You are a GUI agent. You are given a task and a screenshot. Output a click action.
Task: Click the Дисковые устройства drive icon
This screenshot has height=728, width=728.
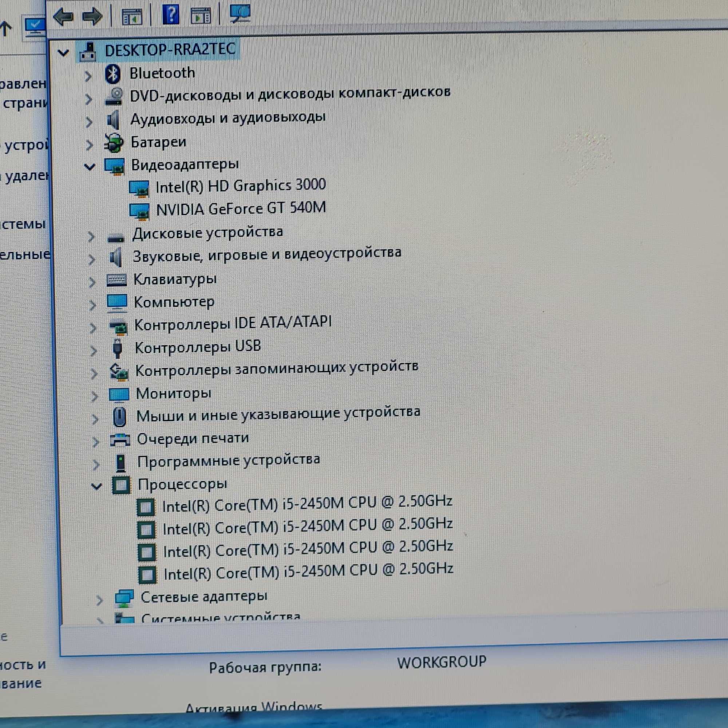point(115,237)
